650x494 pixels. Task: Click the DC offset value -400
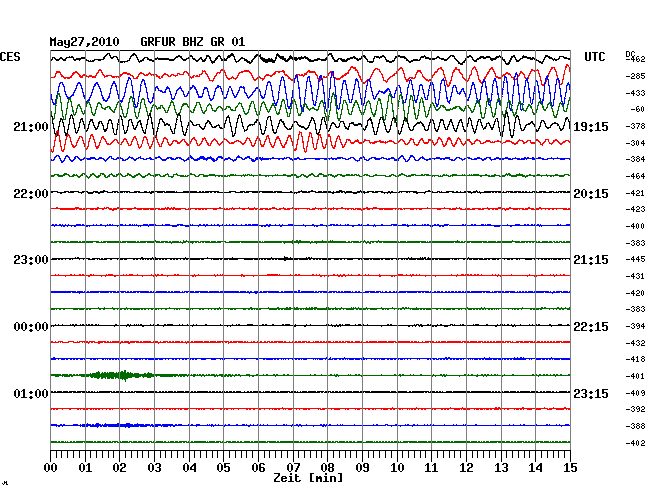(635, 226)
